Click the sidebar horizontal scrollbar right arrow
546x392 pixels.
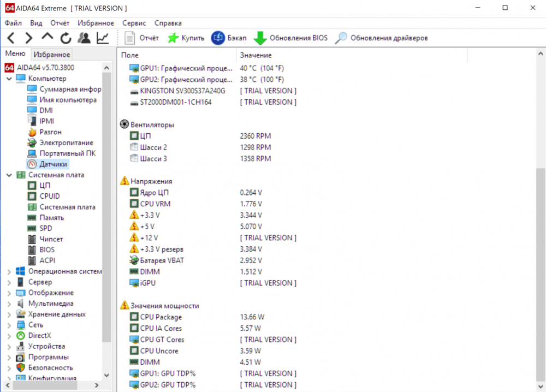click(x=97, y=385)
